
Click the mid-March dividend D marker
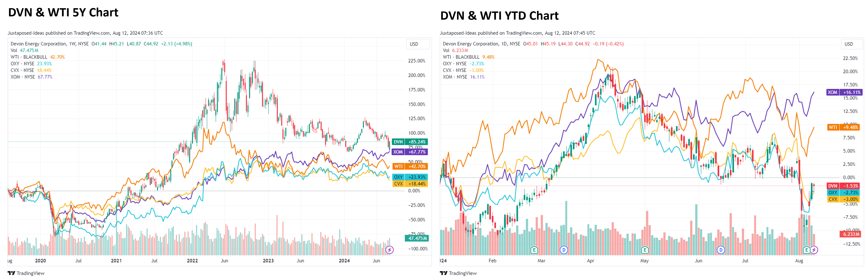tap(563, 250)
